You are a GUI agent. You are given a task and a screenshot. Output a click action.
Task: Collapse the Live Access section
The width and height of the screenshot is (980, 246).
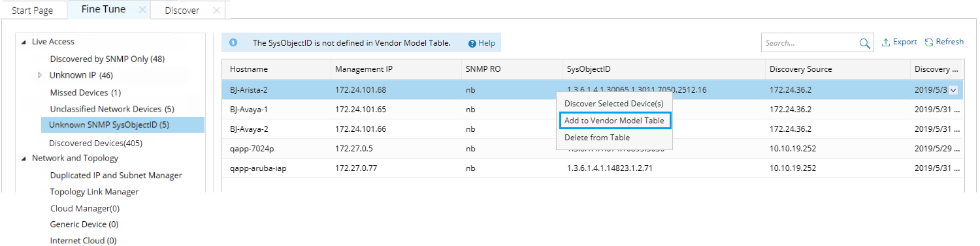24,42
